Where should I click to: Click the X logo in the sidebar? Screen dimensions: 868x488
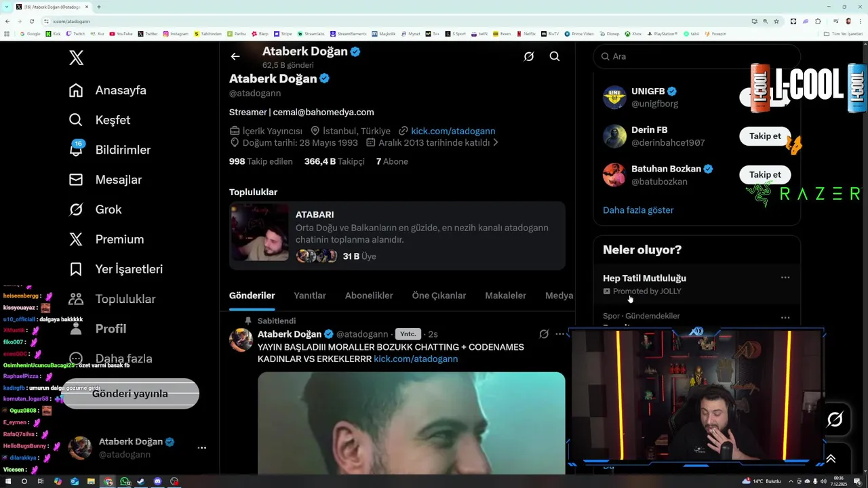coord(76,58)
